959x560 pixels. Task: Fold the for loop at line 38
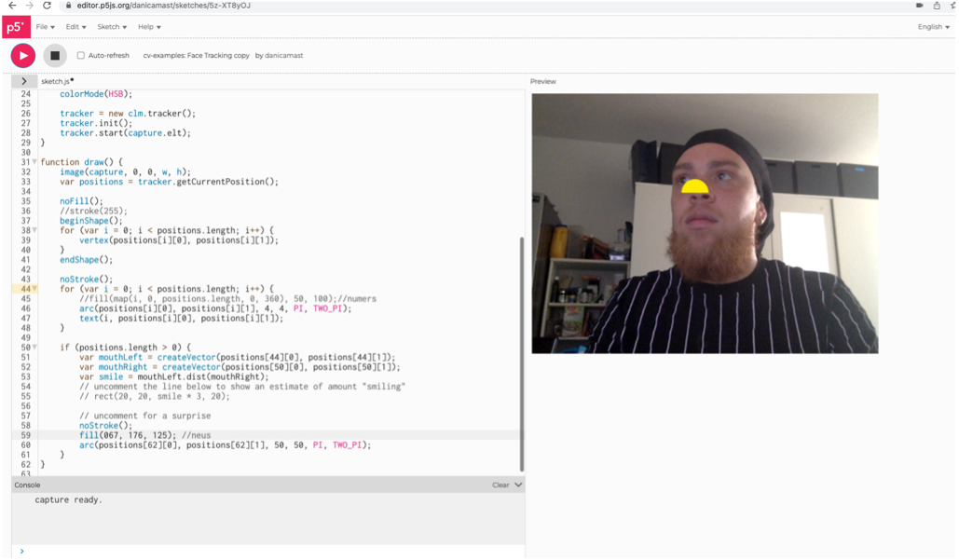point(34,230)
